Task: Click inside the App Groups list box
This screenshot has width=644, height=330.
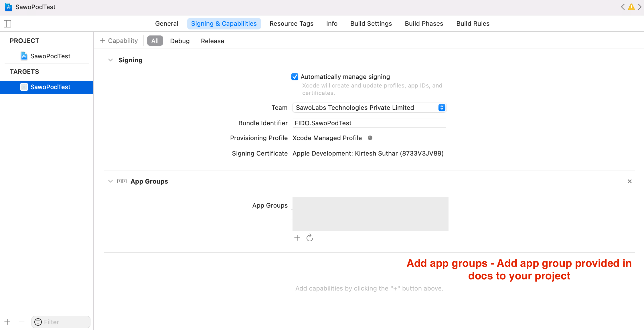Action: [370, 214]
